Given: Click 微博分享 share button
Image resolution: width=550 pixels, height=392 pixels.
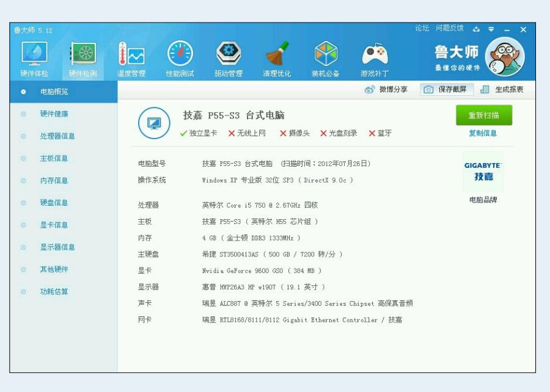Looking at the screenshot, I should click(386, 90).
